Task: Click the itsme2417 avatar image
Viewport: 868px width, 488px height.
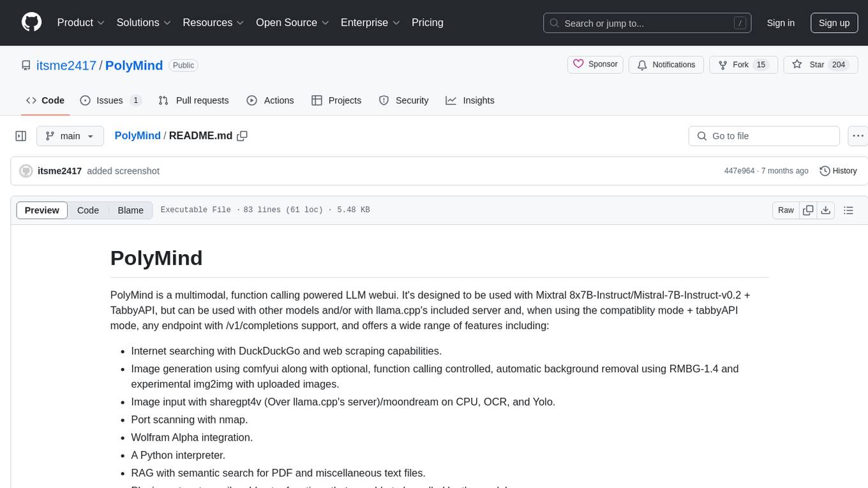Action: tap(26, 171)
